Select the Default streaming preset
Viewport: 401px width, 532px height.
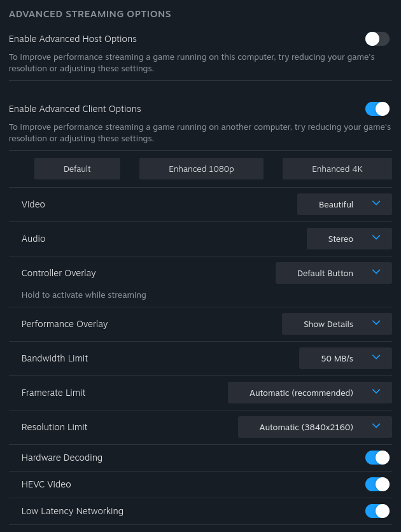77,169
